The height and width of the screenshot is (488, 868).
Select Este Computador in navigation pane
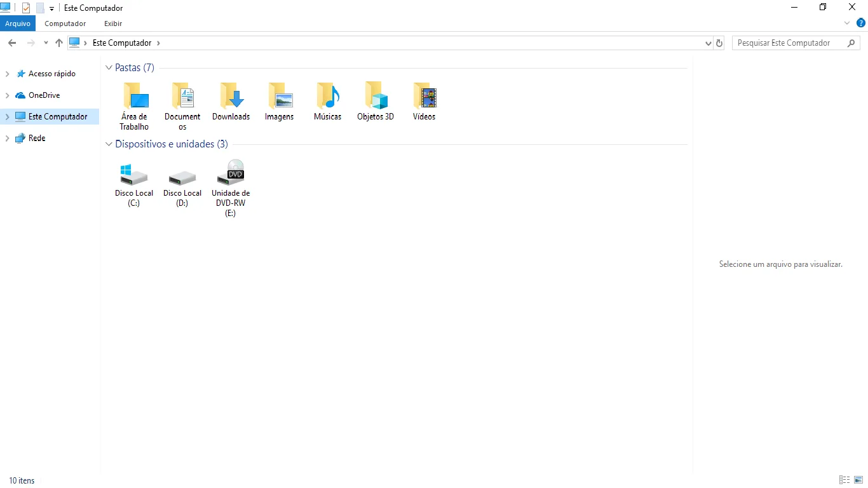58,117
